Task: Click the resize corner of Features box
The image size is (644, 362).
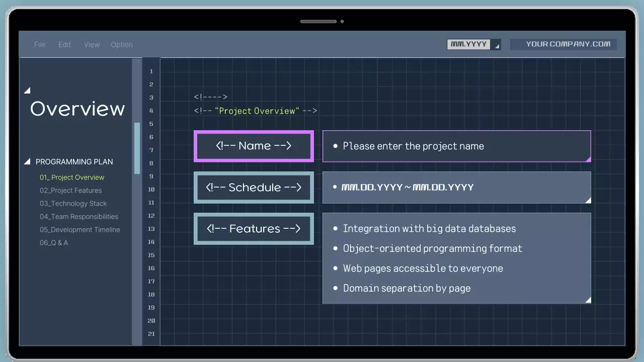Action: pyautogui.click(x=588, y=300)
